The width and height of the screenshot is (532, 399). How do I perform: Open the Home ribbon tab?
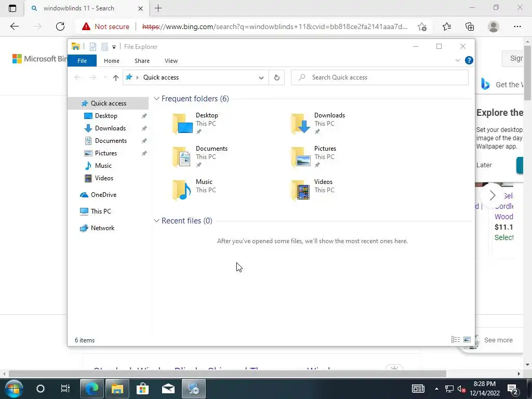112,61
